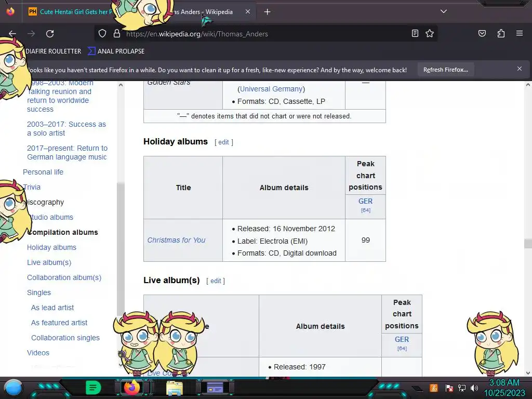Click the network tray icon
Viewport: 532px width, 399px height.
point(461,388)
